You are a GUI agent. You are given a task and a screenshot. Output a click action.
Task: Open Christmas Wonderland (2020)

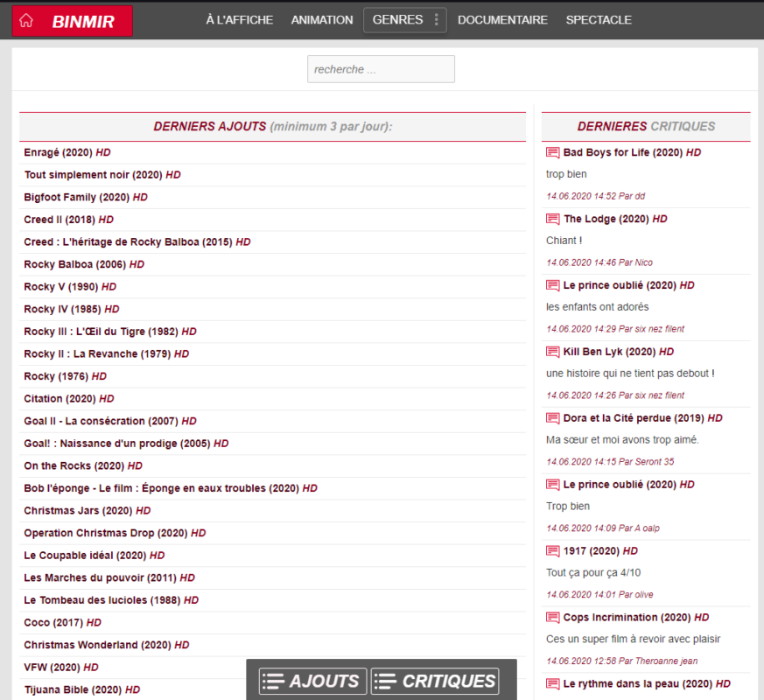pos(107,646)
